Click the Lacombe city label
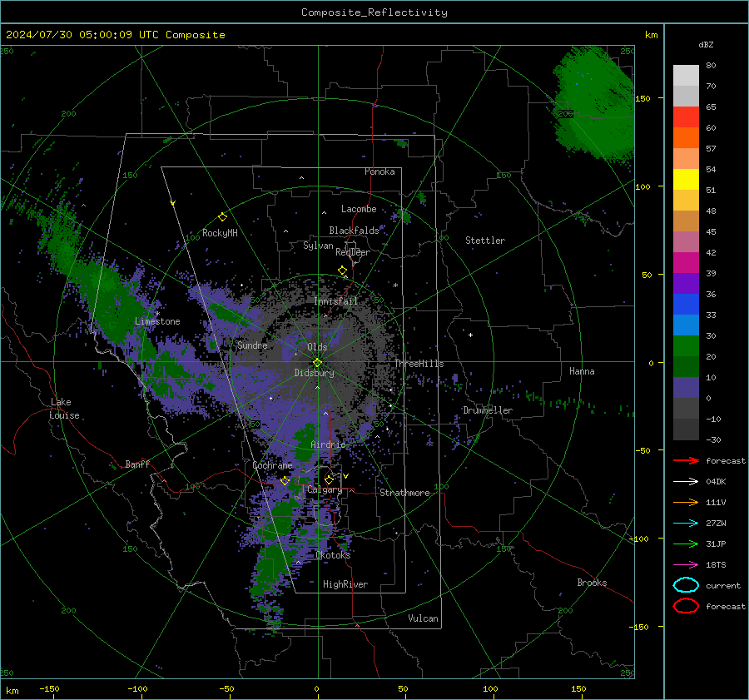Viewport: 749px width, 700px height. pyautogui.click(x=359, y=209)
